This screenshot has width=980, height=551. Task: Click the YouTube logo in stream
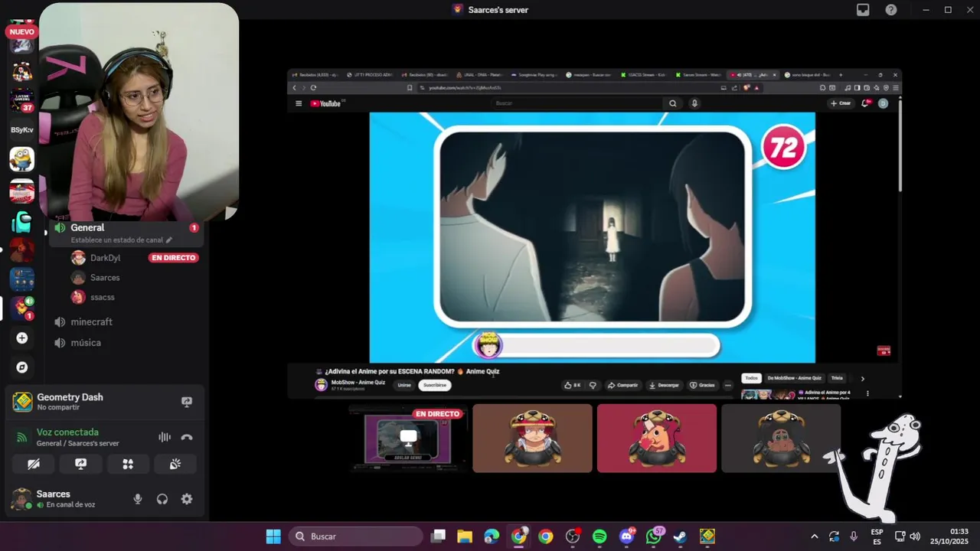tap(325, 103)
